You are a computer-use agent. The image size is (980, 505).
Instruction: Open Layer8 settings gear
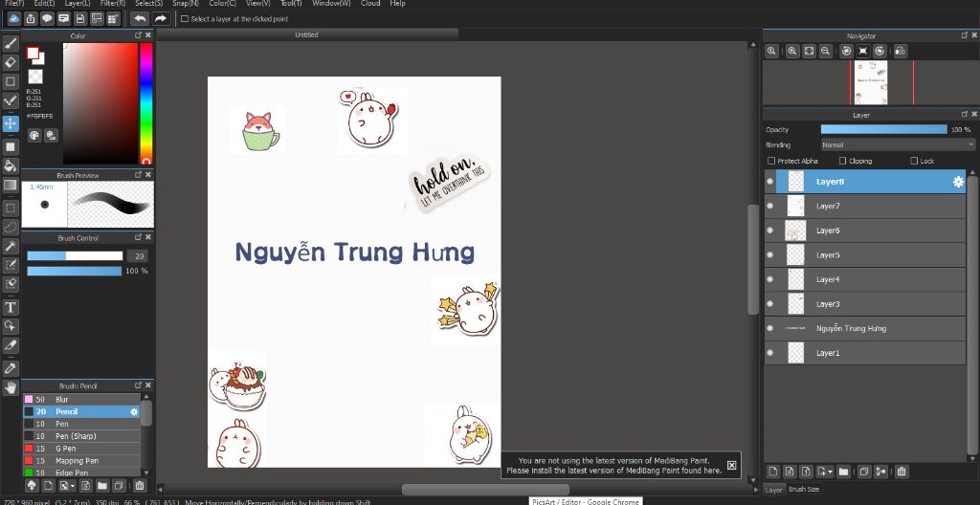[957, 182]
